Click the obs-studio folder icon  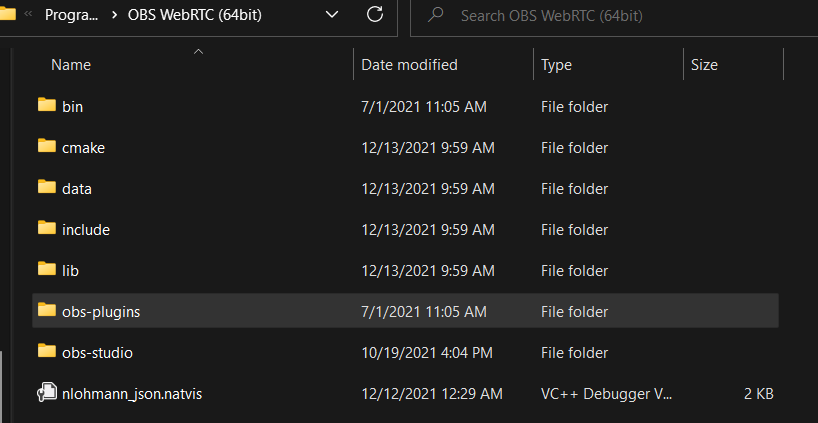[46, 351]
